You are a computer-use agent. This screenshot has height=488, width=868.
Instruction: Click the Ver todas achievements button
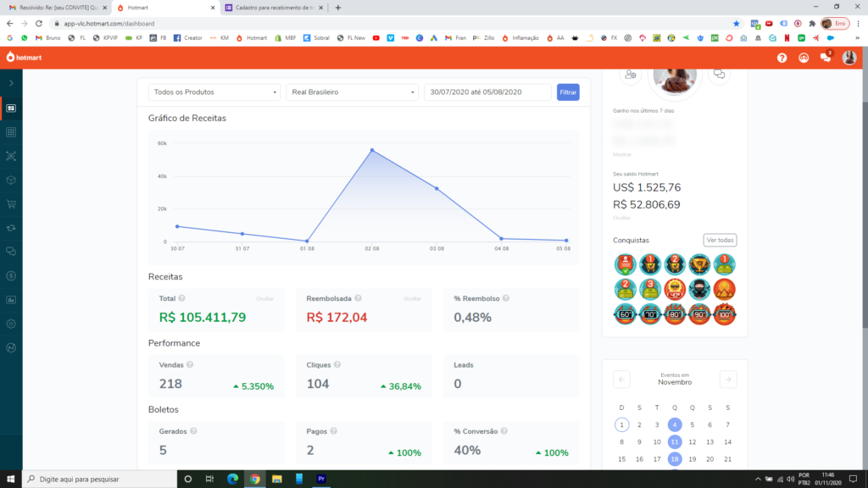[720, 240]
